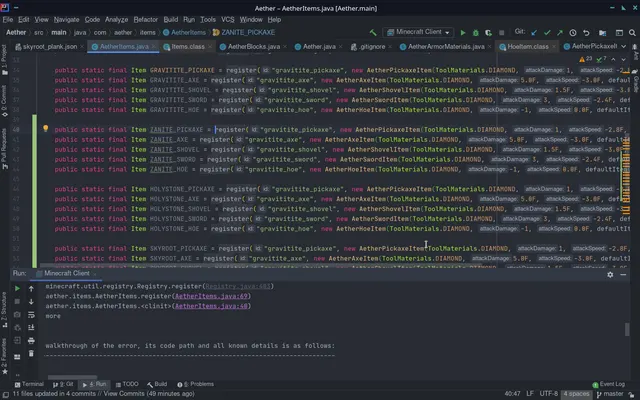Screen dimensions: 640x400
Task: Hide the Run tool window with the minus icon
Action: tap(623, 275)
